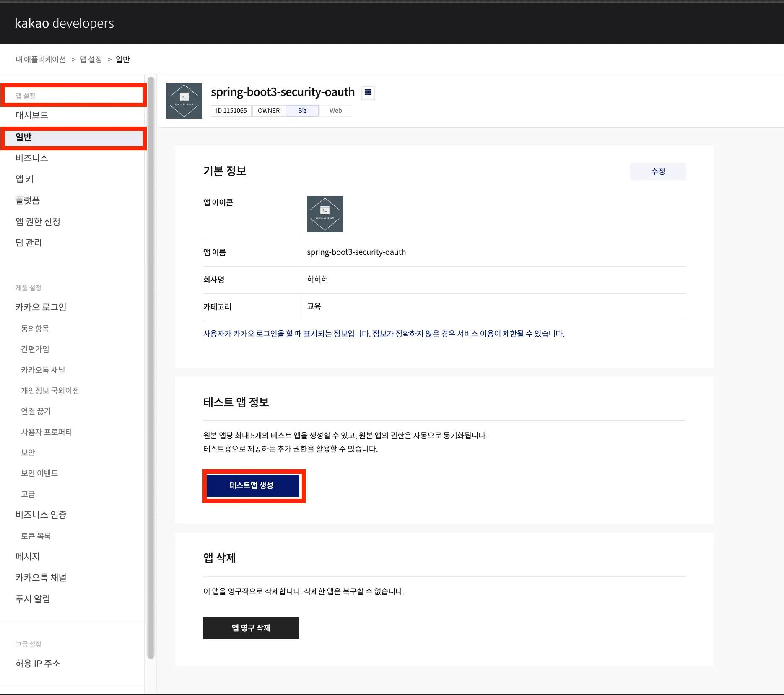Click the app icon in the header
Screen dimensions: 784x695
(184, 101)
